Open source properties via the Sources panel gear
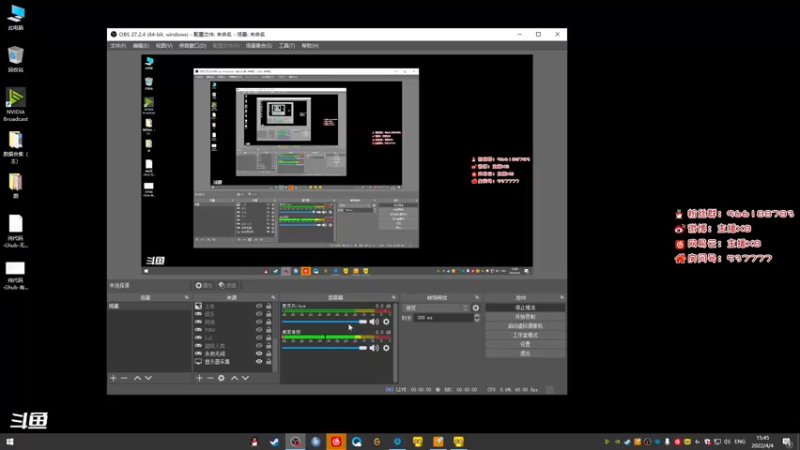 pos(221,378)
